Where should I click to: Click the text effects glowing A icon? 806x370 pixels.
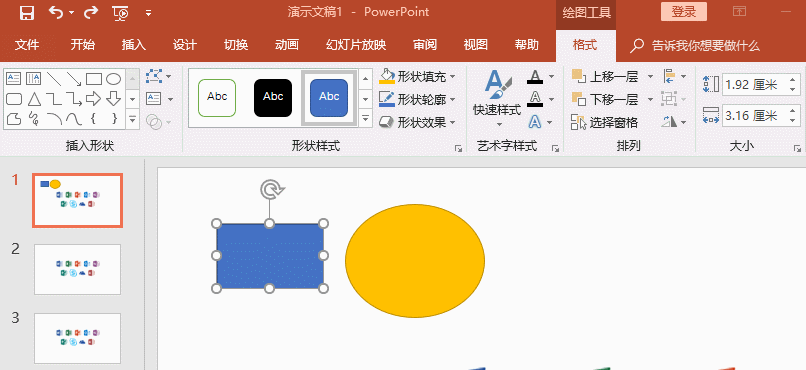point(535,122)
